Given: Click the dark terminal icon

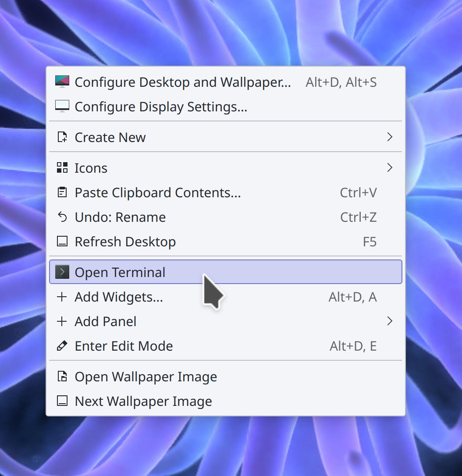Looking at the screenshot, I should click(62, 272).
